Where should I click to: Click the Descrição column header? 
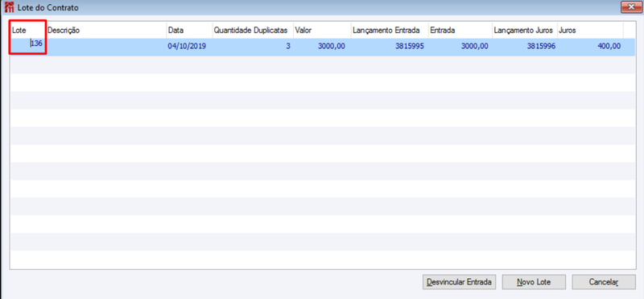[106, 30]
